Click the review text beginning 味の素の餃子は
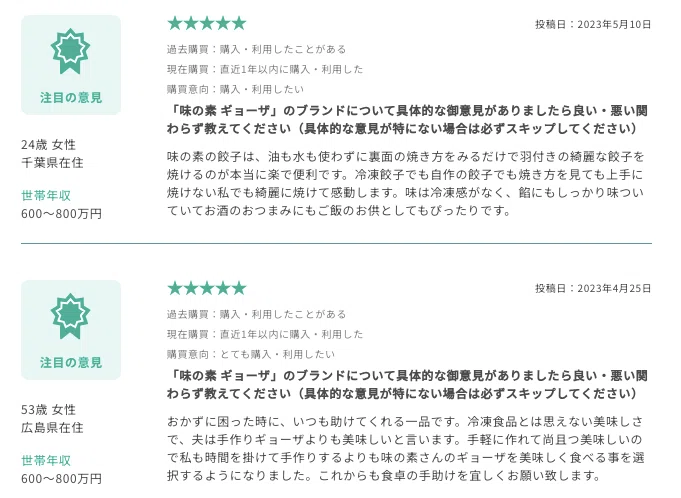Image resolution: width=681 pixels, height=498 pixels. pyautogui.click(x=406, y=184)
